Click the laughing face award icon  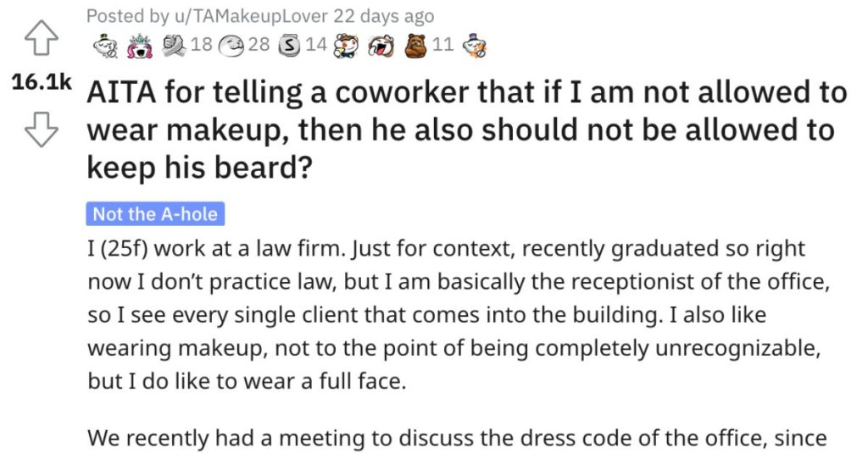(381, 45)
